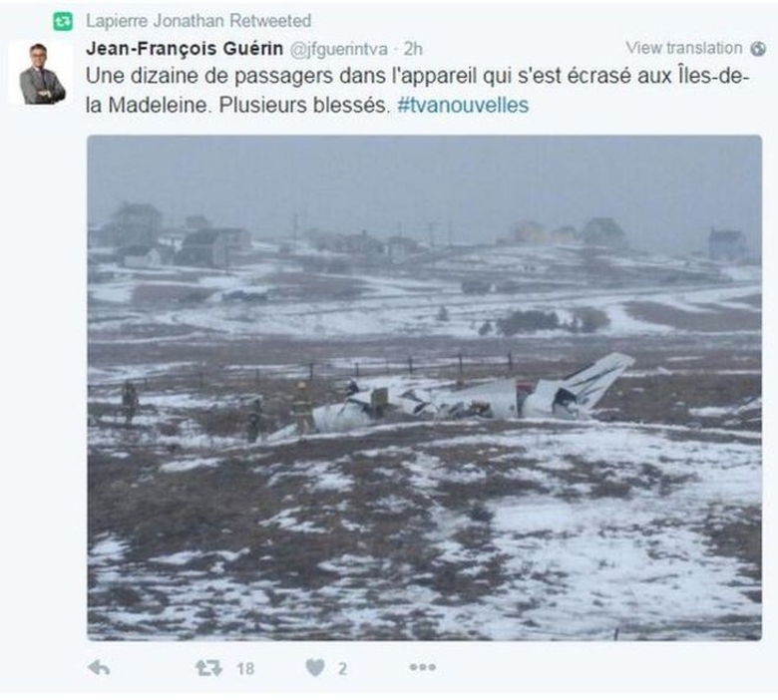
Task: Click the retweet count 18
Action: point(245,669)
